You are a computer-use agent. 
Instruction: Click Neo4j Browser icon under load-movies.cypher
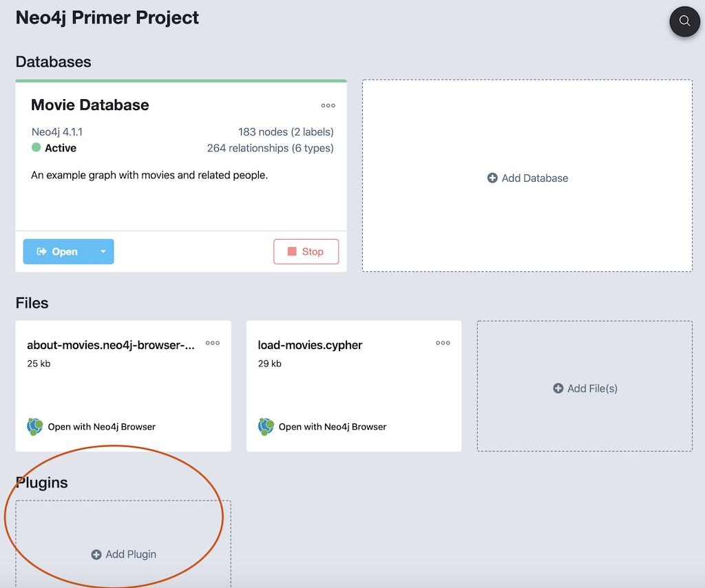(266, 426)
